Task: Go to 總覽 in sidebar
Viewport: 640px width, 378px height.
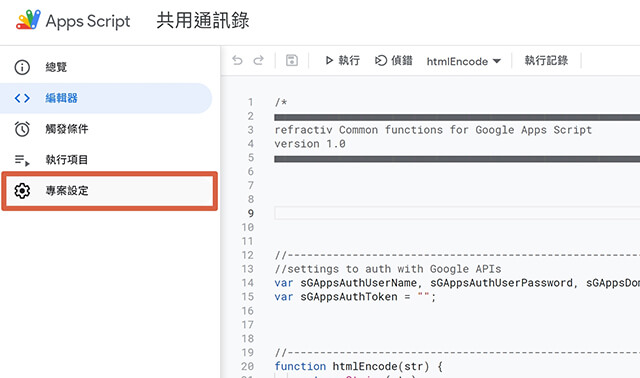Action: (x=106, y=67)
